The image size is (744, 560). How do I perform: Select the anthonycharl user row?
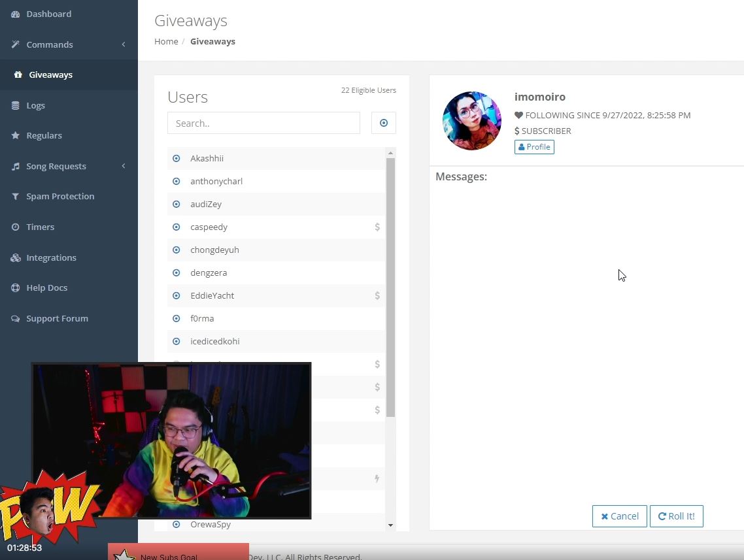[x=276, y=181]
